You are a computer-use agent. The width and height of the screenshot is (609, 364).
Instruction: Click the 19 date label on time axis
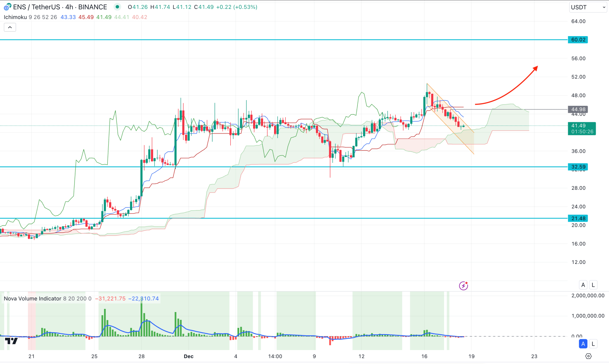471,356
